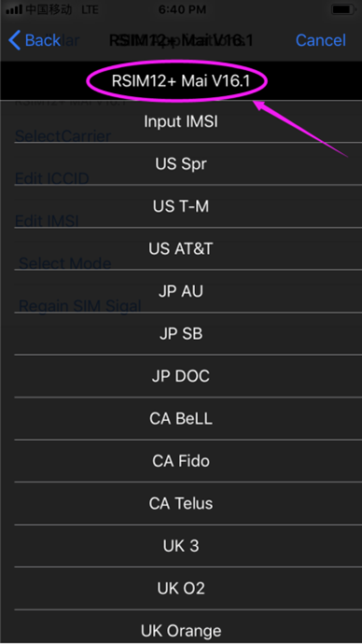Tap the 6:40 PM clock
Image resolution: width=362 pixels, height=644 pixels.
(182, 9)
